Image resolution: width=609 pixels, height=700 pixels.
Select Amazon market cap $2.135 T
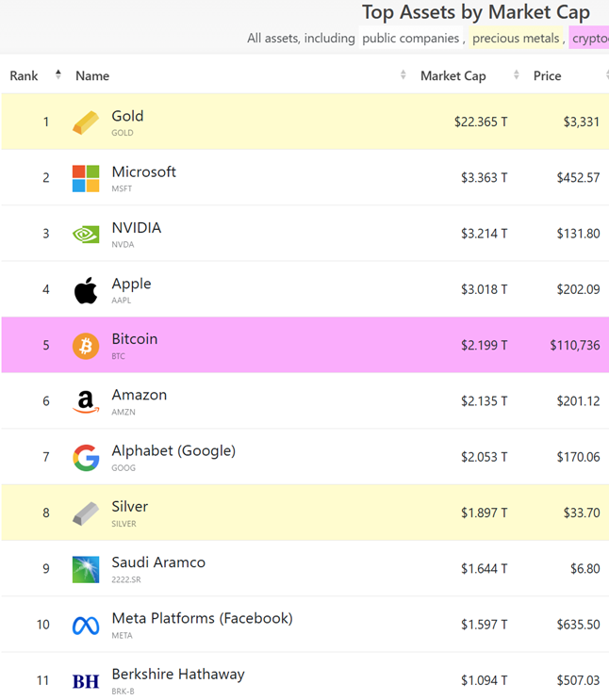(x=485, y=401)
